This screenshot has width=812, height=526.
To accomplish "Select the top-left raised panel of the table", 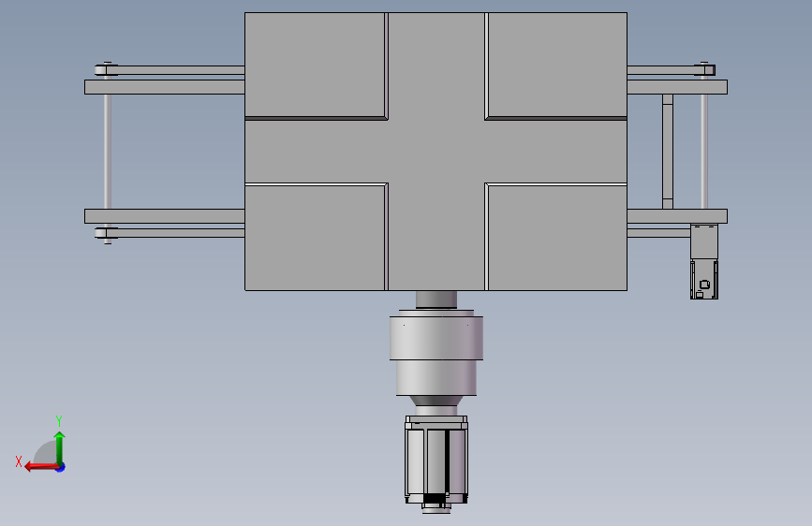I will tap(315, 66).
